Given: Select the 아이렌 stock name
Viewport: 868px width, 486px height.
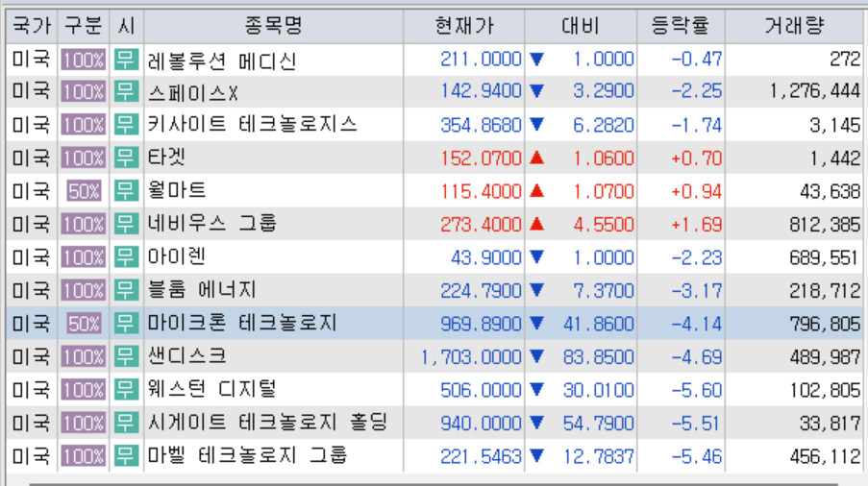Looking at the screenshot, I should tap(177, 257).
